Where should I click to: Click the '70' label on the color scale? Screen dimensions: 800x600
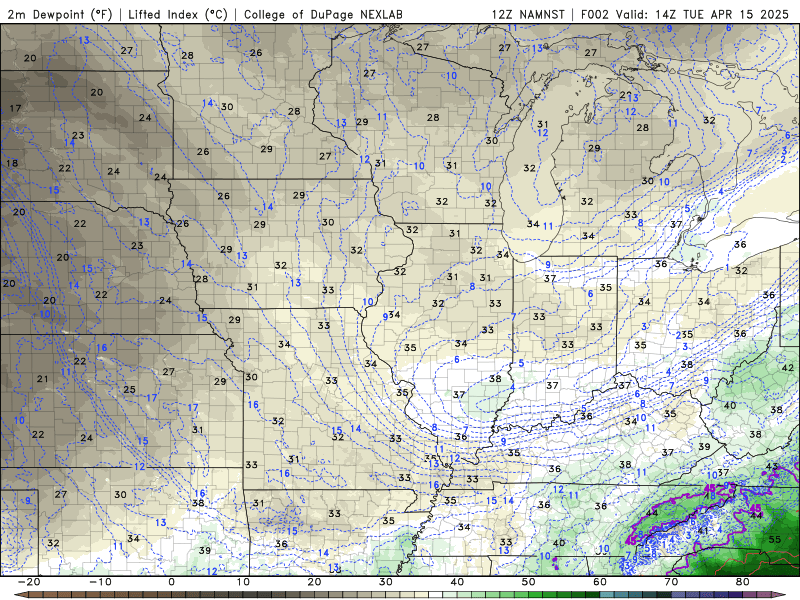(x=671, y=582)
